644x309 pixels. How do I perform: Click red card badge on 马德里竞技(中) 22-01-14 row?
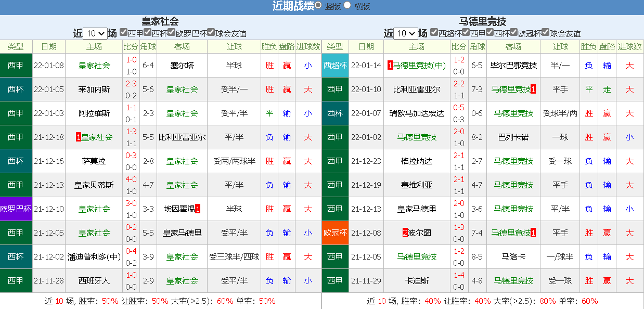click(390, 66)
